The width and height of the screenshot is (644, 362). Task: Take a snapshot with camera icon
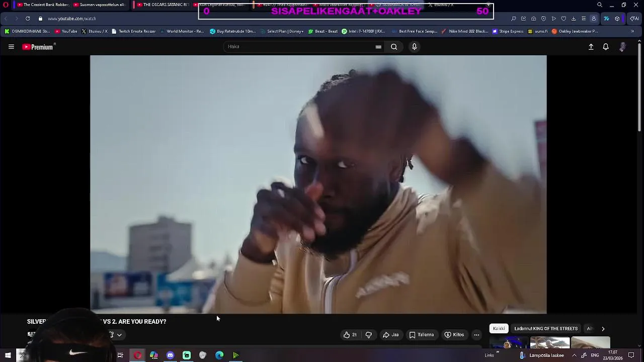coord(533,19)
